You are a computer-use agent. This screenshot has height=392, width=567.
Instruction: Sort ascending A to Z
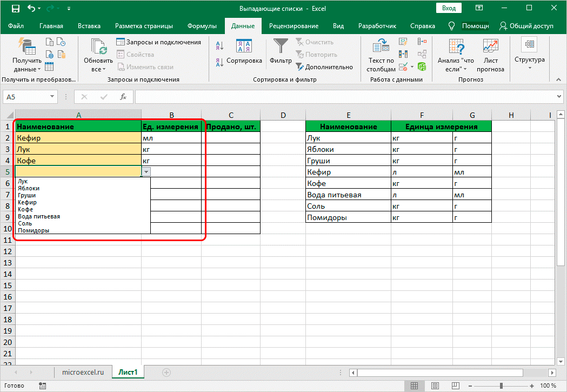219,46
